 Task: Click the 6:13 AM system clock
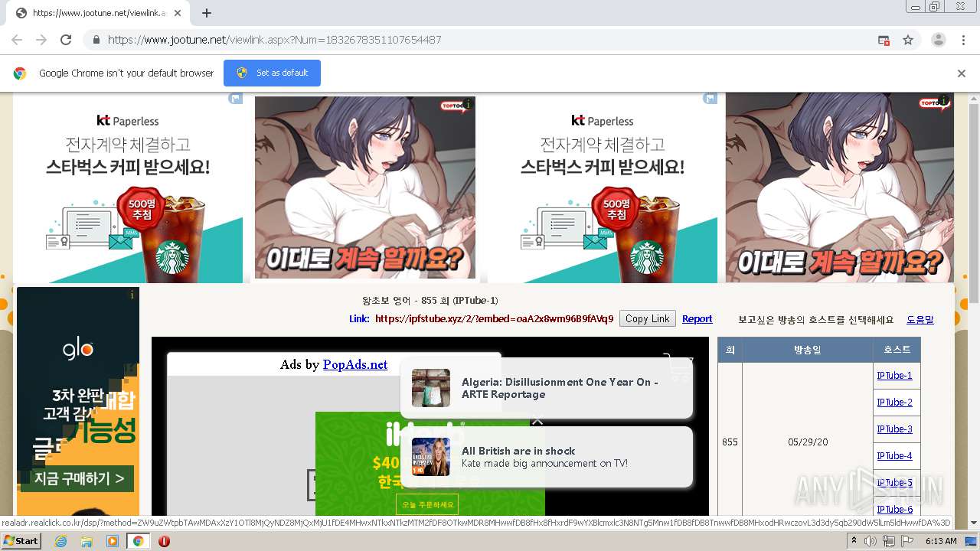click(x=941, y=541)
